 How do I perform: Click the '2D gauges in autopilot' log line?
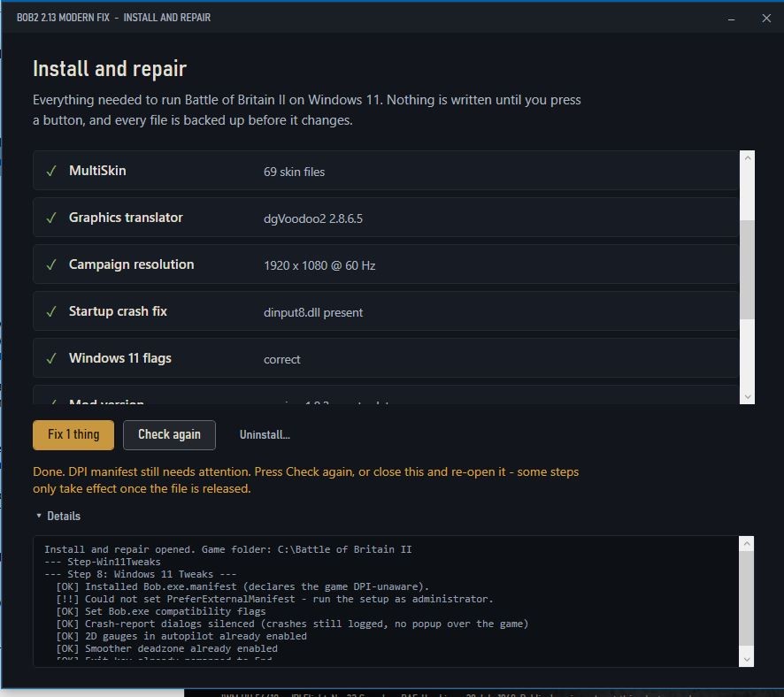(x=181, y=636)
